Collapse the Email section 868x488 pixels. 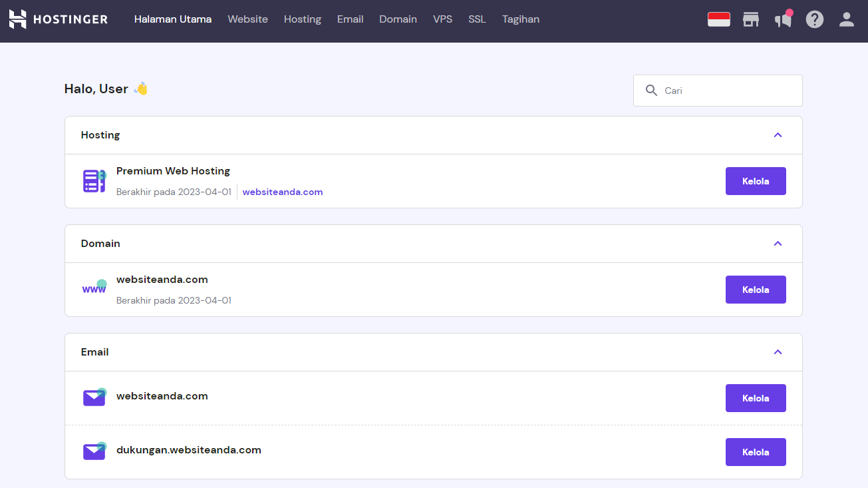pos(778,352)
